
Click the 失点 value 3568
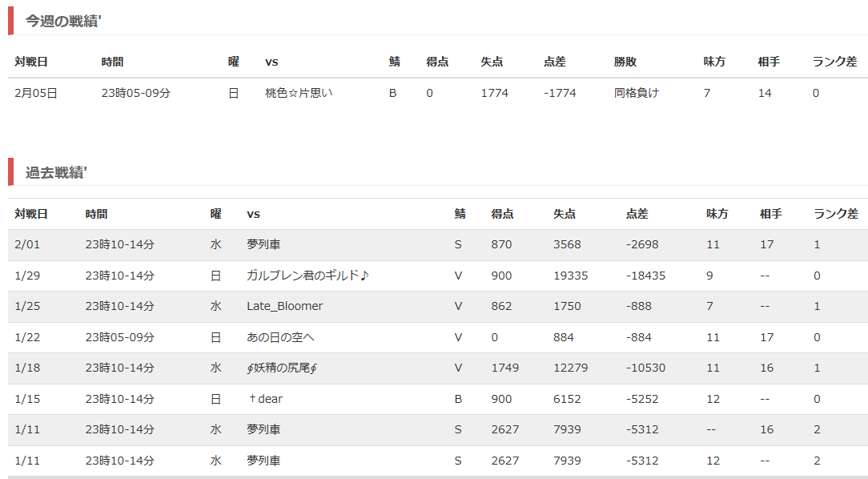coord(568,244)
